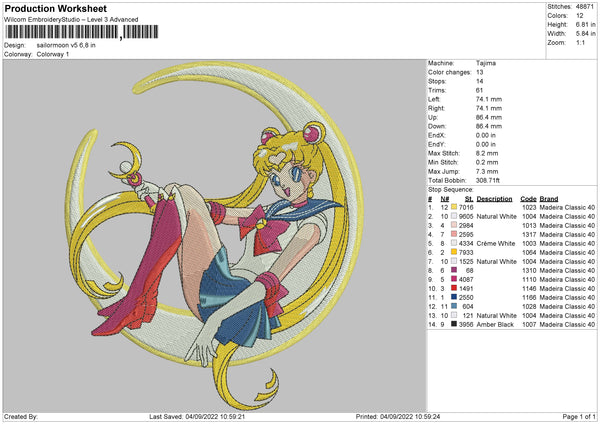Click the Height value 6.81 in

585,24
